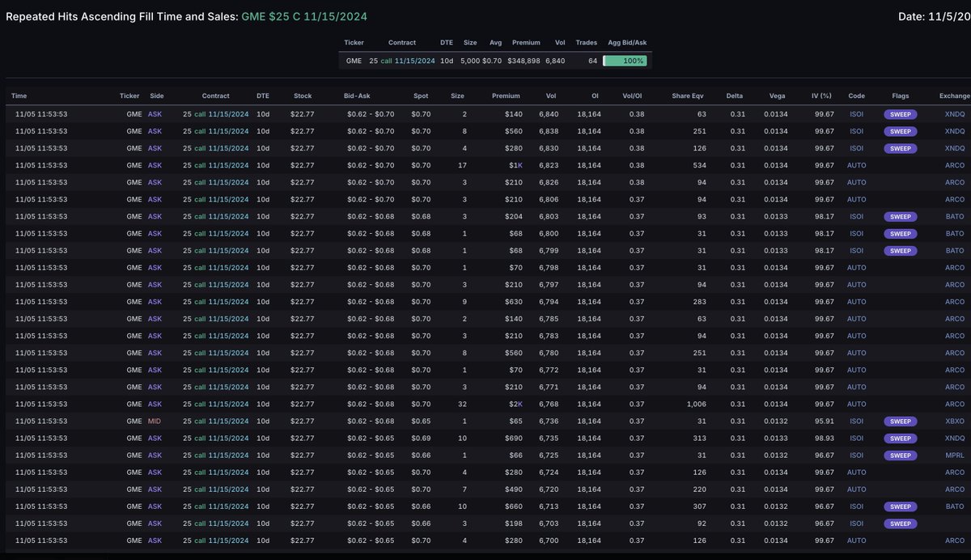The image size is (971, 560).
Task: Click the Avg header in summary row
Action: pos(496,42)
